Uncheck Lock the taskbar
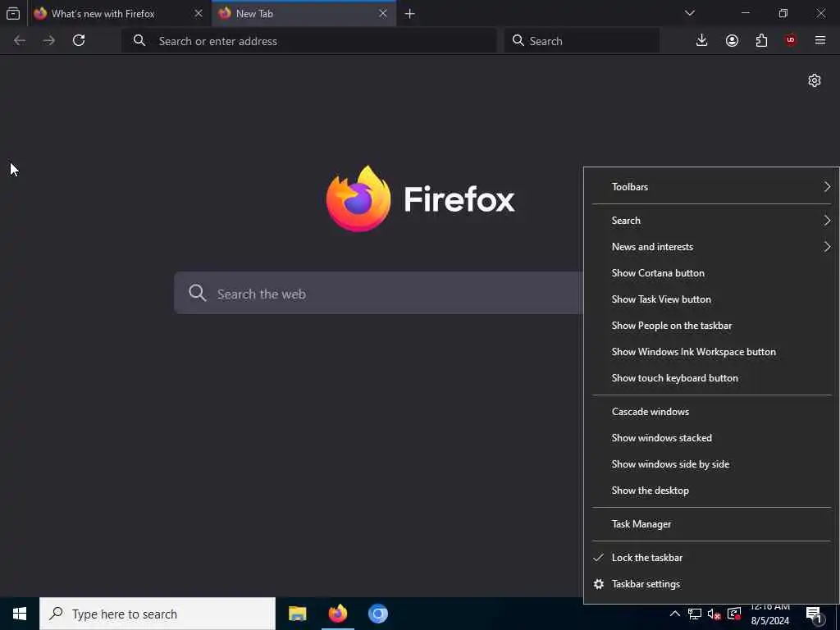 pos(711,558)
